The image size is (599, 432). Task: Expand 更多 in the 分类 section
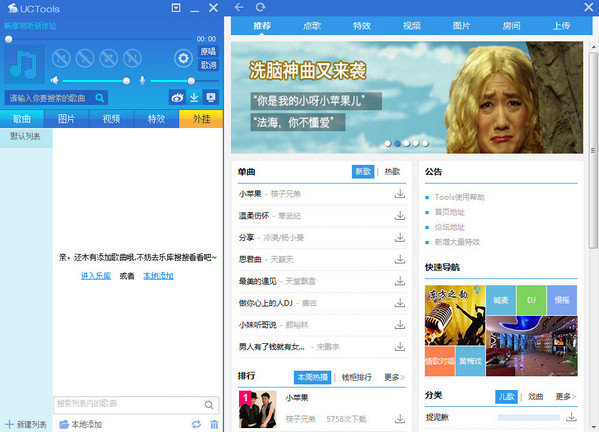point(566,397)
